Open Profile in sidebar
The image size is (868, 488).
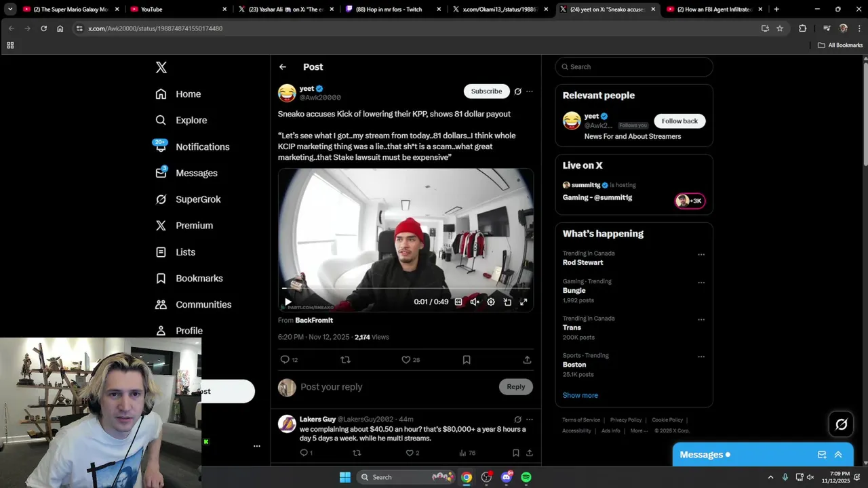click(x=179, y=331)
